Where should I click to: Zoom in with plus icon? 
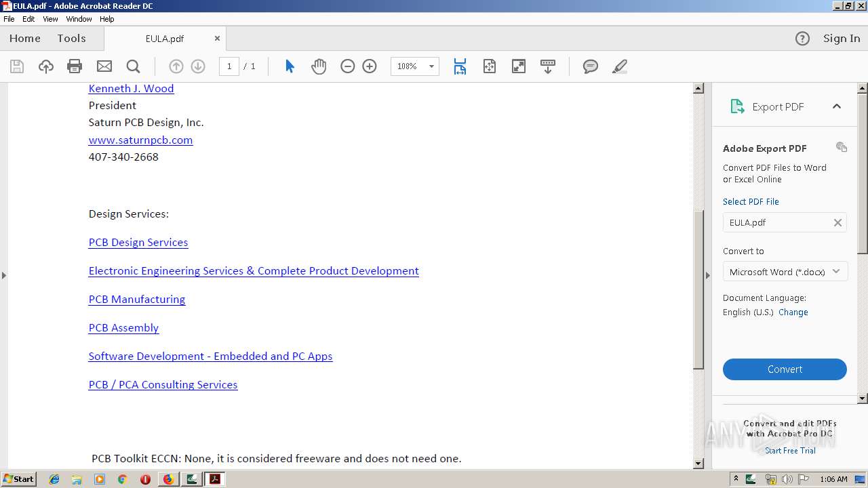(x=370, y=66)
